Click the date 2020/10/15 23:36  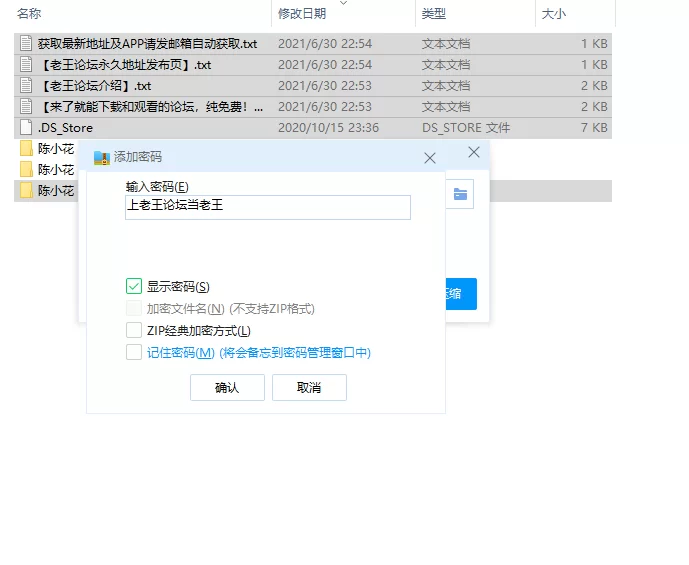(x=328, y=128)
